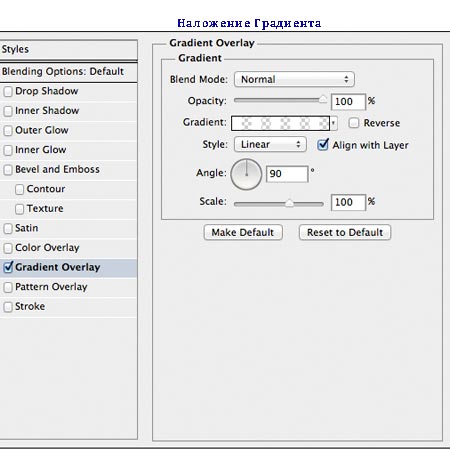
Task: Select the Outer Glow row label
Action: (x=42, y=130)
